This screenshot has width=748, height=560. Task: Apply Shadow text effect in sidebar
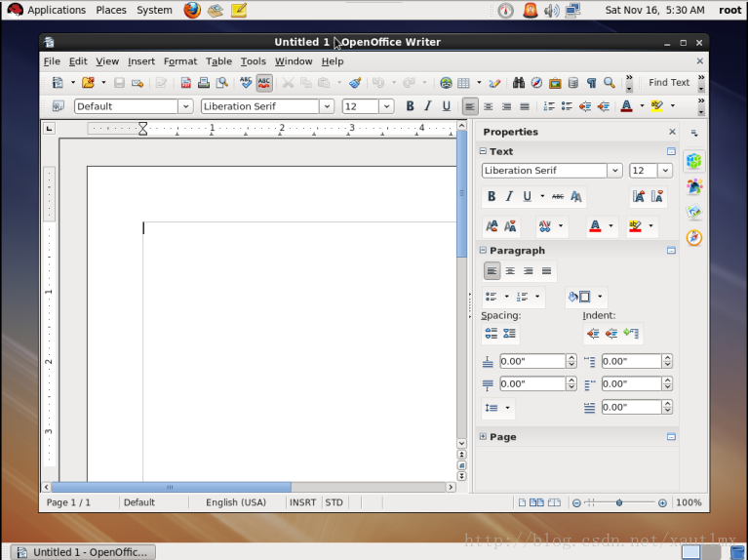575,196
